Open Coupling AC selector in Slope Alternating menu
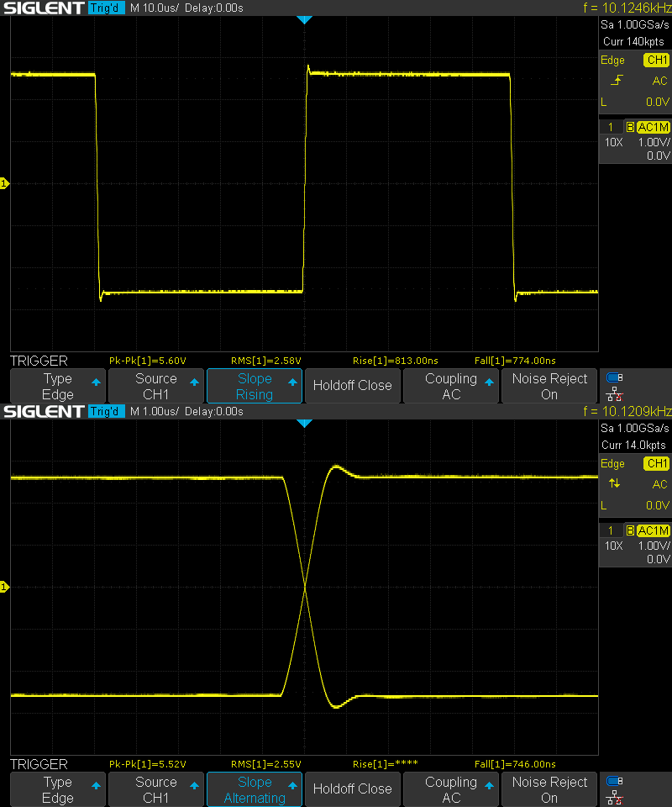The height and width of the screenshot is (807, 672). [451, 789]
